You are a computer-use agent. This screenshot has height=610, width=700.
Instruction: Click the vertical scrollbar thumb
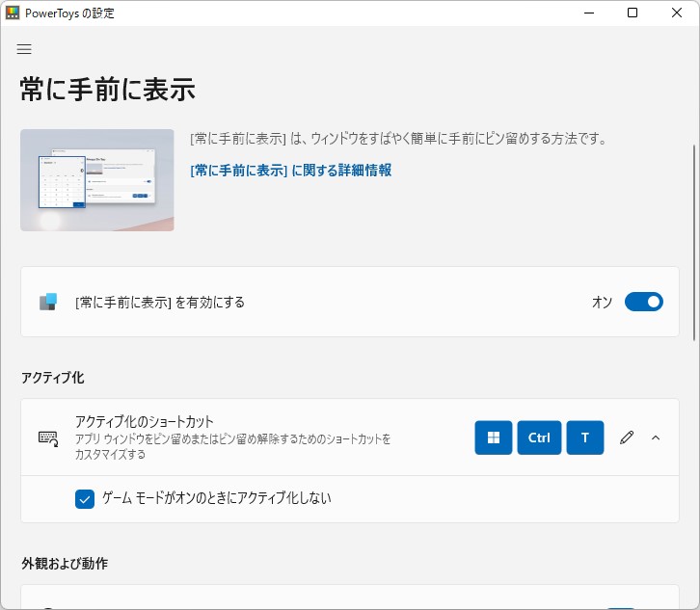point(694,243)
